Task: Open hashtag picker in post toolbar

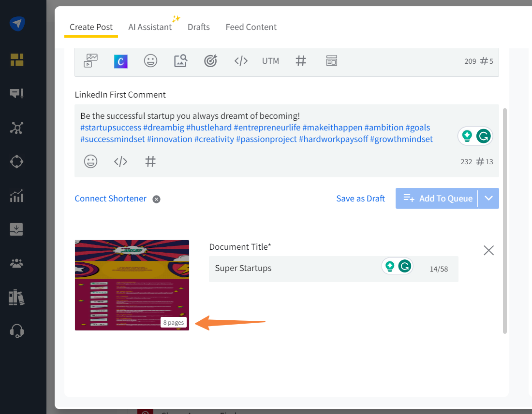Action: click(301, 61)
